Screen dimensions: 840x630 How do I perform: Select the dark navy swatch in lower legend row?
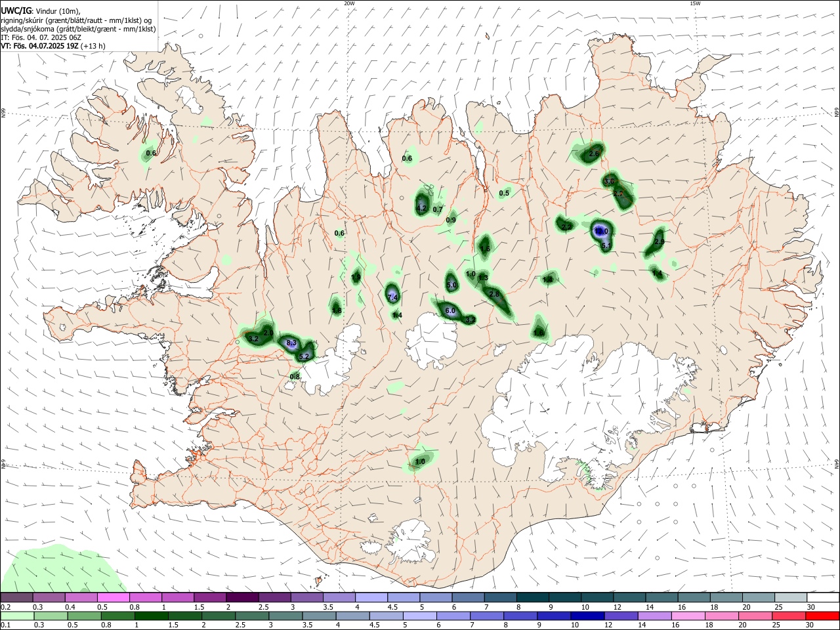[x=586, y=616]
